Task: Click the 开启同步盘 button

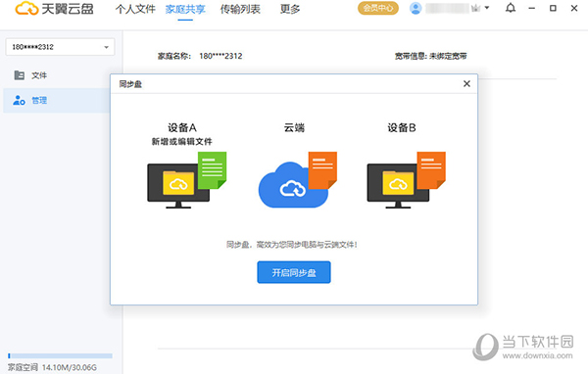Action: tap(294, 272)
